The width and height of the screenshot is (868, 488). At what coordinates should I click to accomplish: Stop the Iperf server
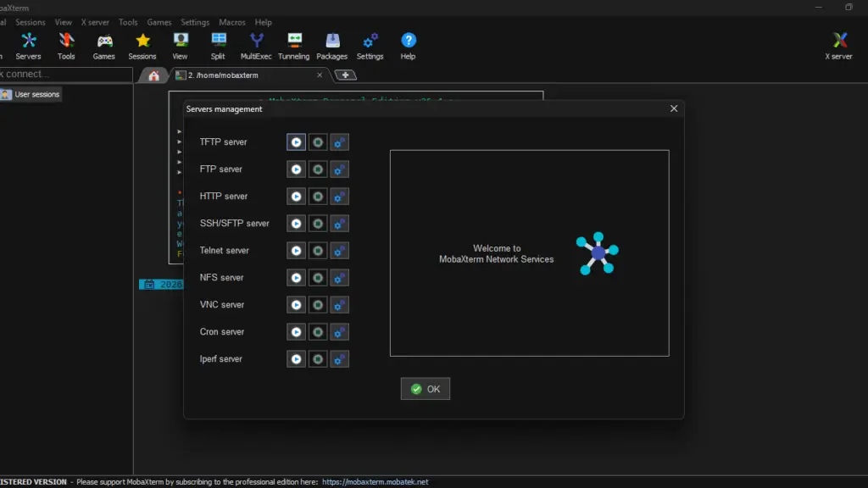(318, 359)
